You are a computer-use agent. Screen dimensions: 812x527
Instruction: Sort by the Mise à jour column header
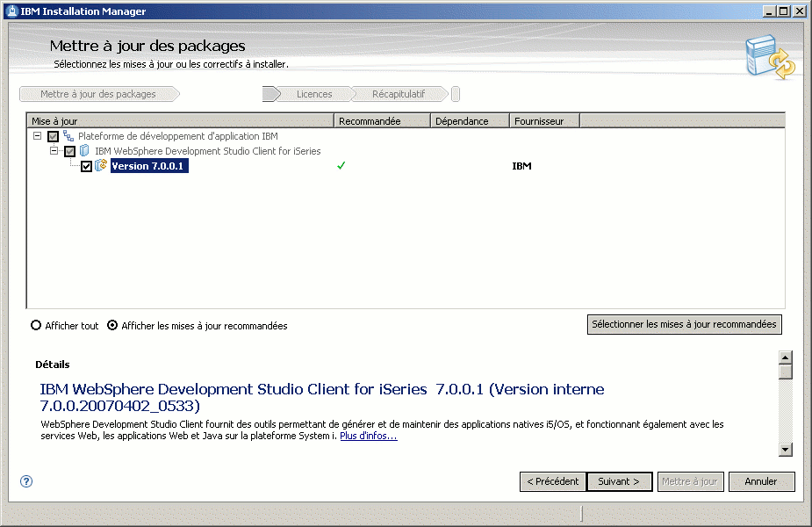point(180,120)
